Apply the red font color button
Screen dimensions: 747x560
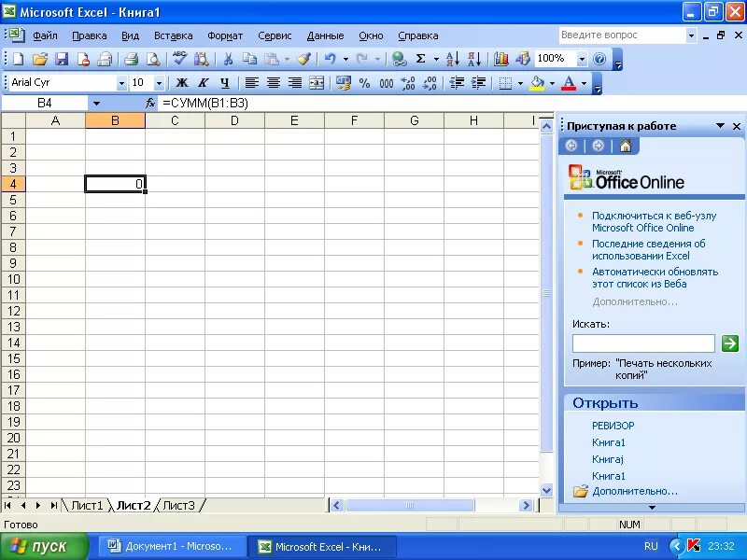(x=569, y=83)
